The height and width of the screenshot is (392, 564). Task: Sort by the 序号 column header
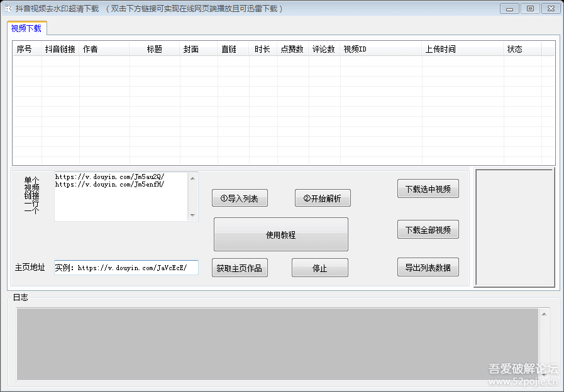pyautogui.click(x=27, y=49)
